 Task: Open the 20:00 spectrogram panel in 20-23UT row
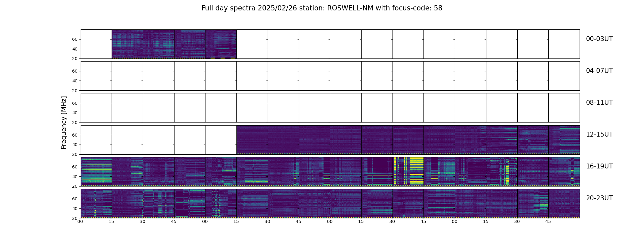[96, 203]
